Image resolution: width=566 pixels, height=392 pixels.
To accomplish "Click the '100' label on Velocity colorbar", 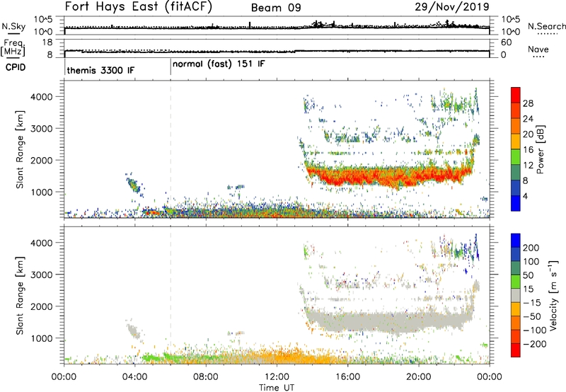I will click(531, 262).
